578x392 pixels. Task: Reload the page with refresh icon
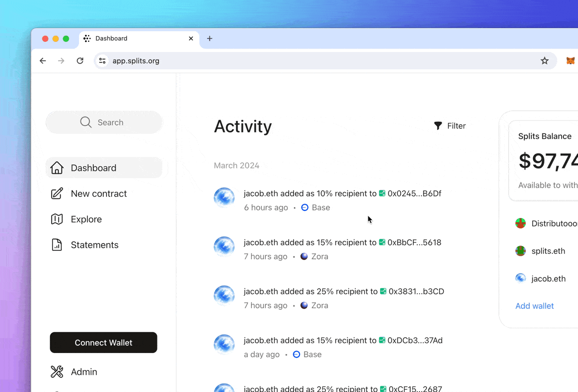pos(80,61)
